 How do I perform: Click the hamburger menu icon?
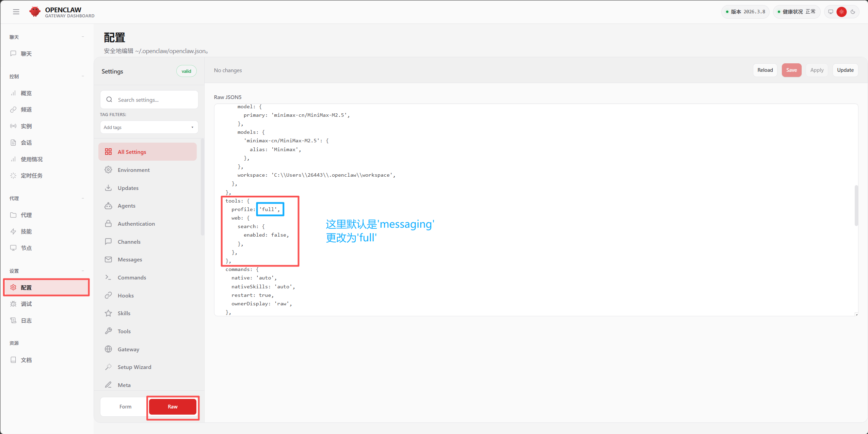pos(16,12)
